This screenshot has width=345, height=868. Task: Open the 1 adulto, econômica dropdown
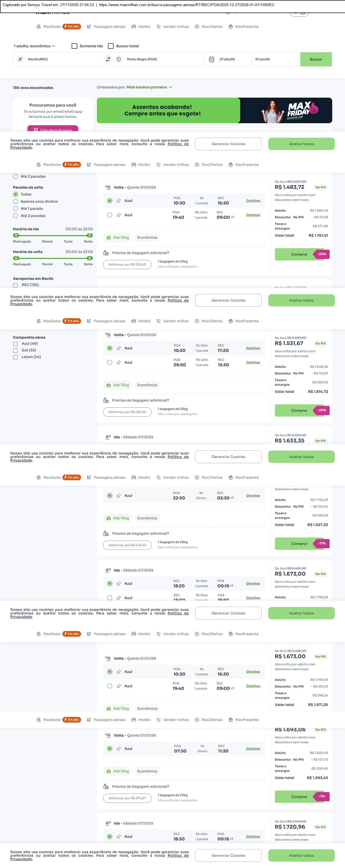click(35, 46)
